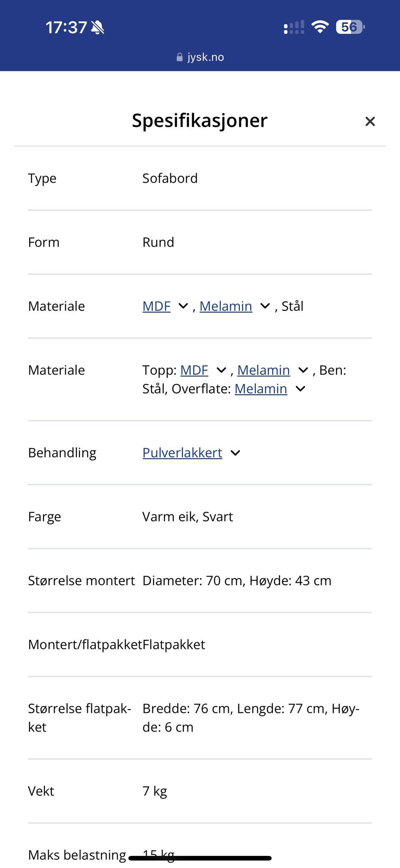400x868 pixels.
Task: Tap the cellular signal bars icon
Action: tap(294, 28)
